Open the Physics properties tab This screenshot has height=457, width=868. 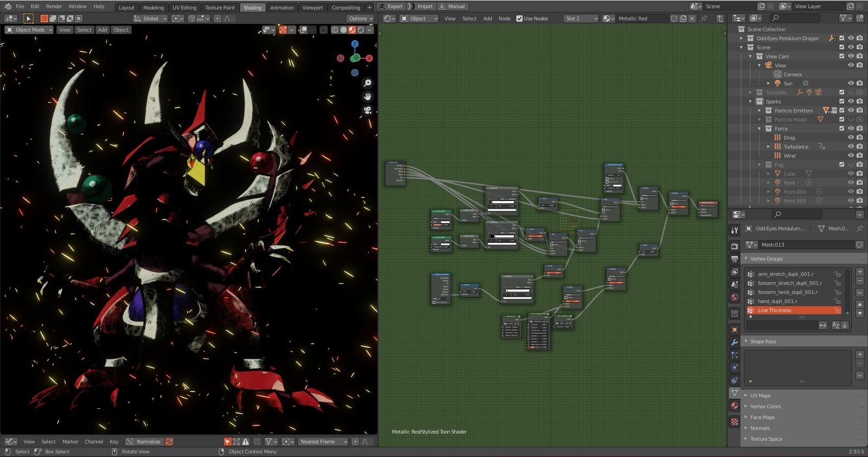coord(735,368)
